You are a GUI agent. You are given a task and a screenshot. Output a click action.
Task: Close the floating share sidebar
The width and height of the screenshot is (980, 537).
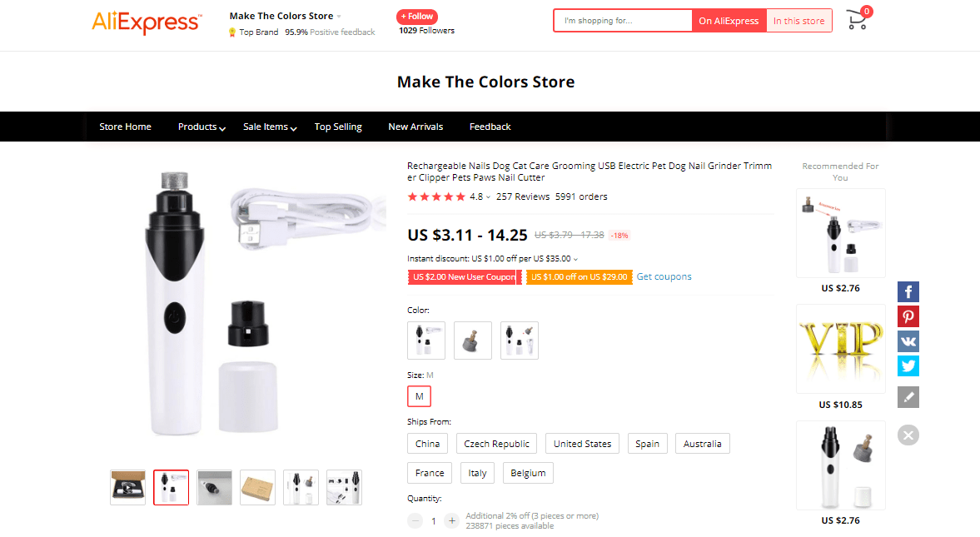(908, 435)
